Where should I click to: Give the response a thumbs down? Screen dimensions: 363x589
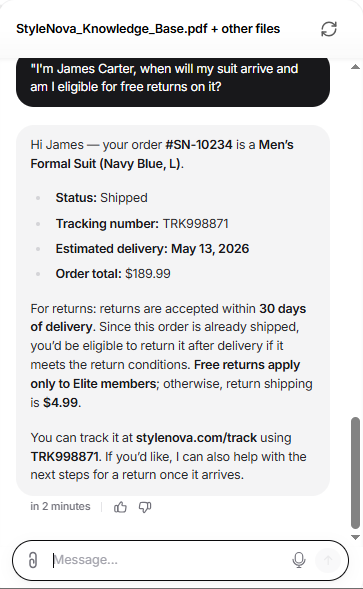pyautogui.click(x=145, y=507)
